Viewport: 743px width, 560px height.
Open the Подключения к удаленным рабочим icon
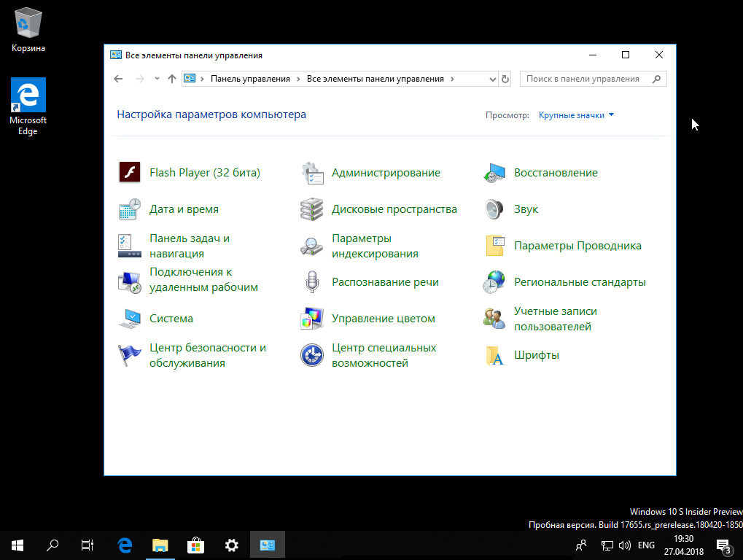[x=129, y=282]
